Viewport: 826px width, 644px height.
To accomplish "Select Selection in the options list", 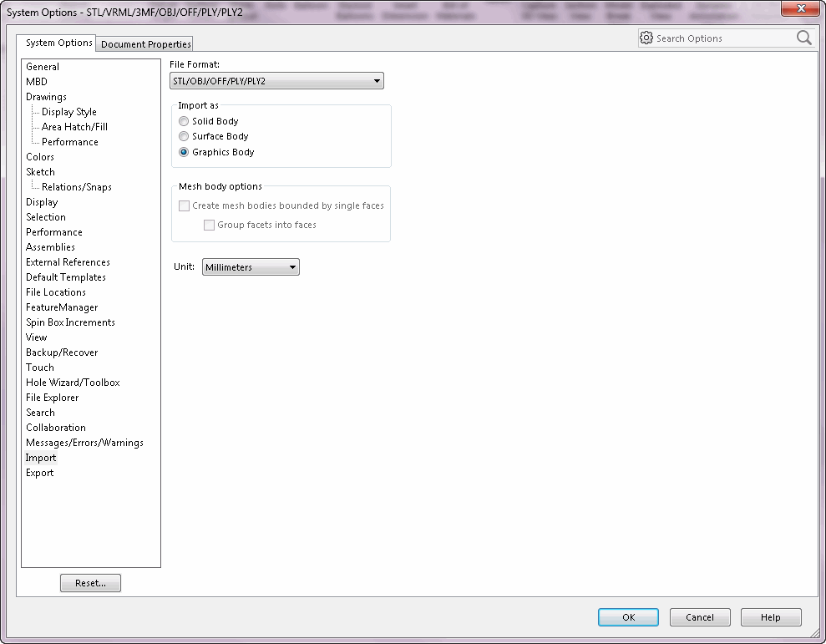I will [46, 217].
